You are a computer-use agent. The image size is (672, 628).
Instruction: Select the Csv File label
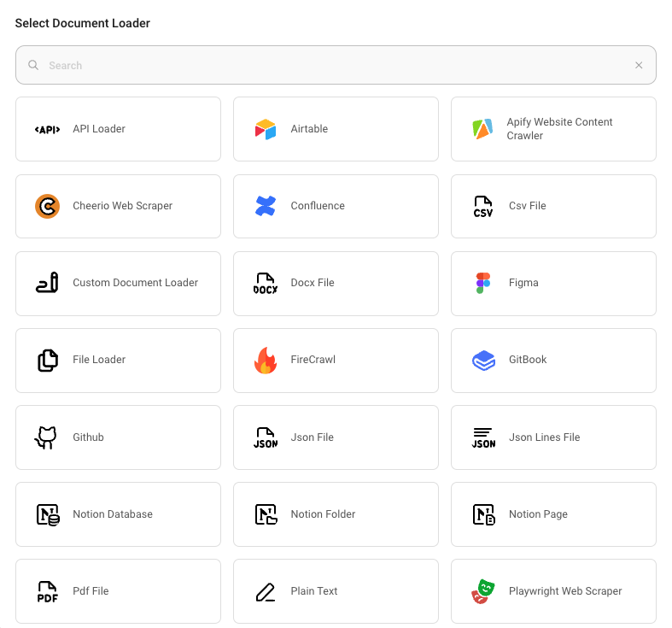tap(527, 205)
